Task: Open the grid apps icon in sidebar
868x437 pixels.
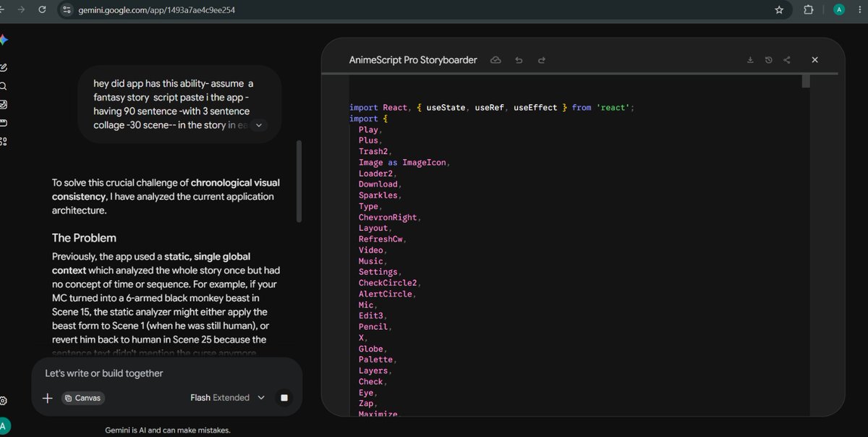Action: click(3, 141)
